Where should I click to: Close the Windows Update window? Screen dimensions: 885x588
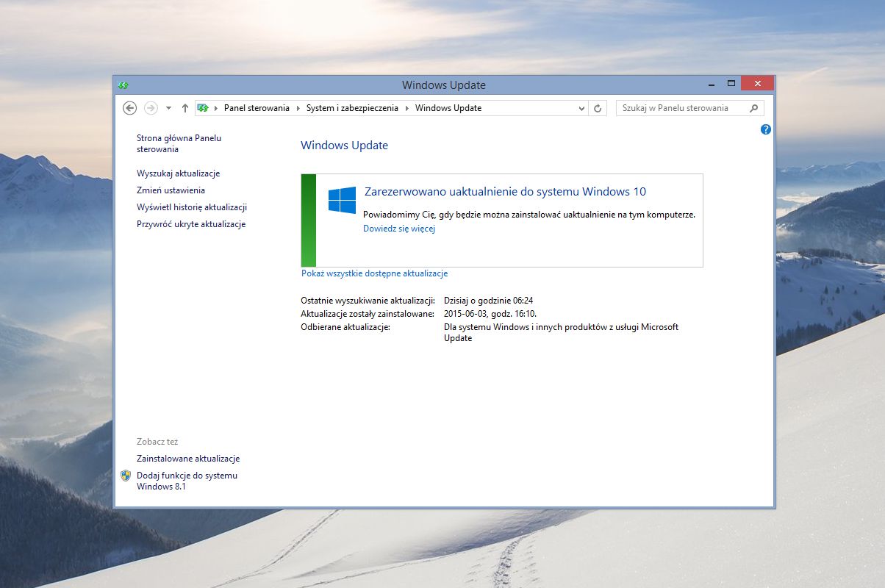tap(757, 82)
